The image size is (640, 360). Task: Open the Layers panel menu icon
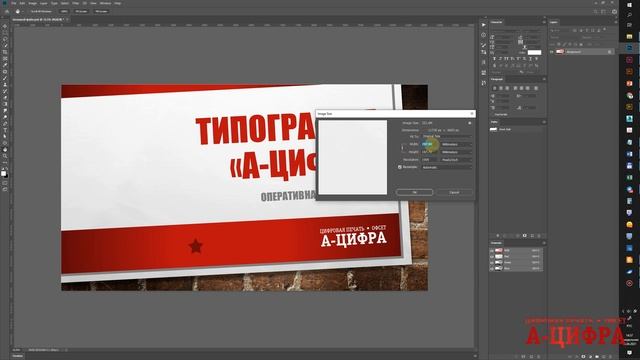click(x=616, y=22)
